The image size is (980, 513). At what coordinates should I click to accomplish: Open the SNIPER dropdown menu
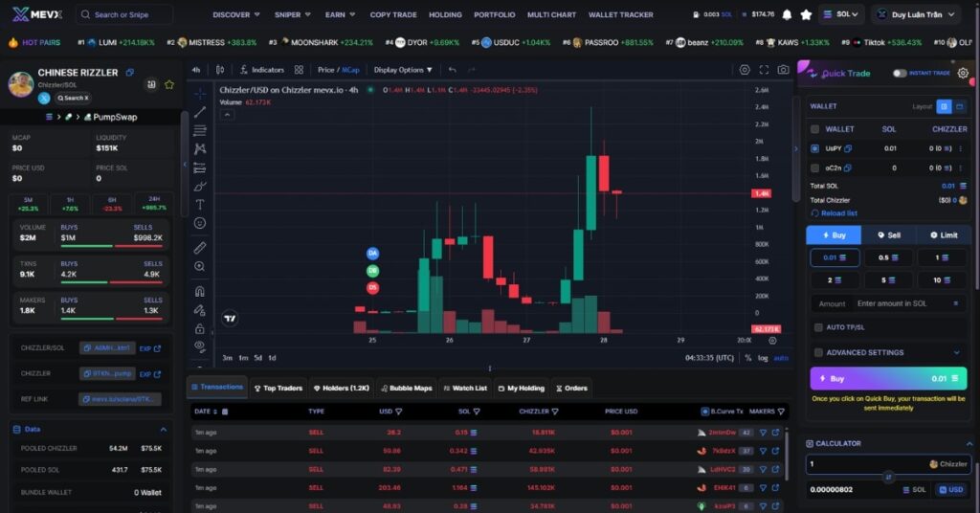click(293, 14)
